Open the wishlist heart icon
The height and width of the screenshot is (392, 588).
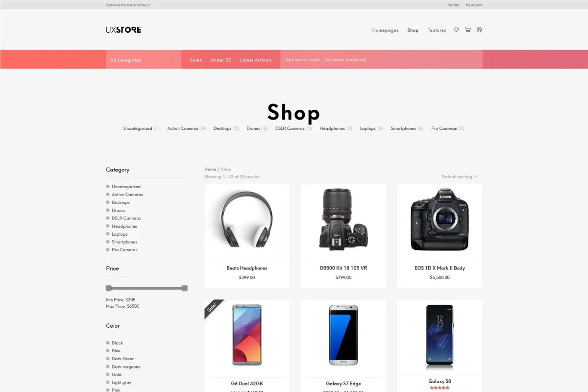tap(456, 30)
